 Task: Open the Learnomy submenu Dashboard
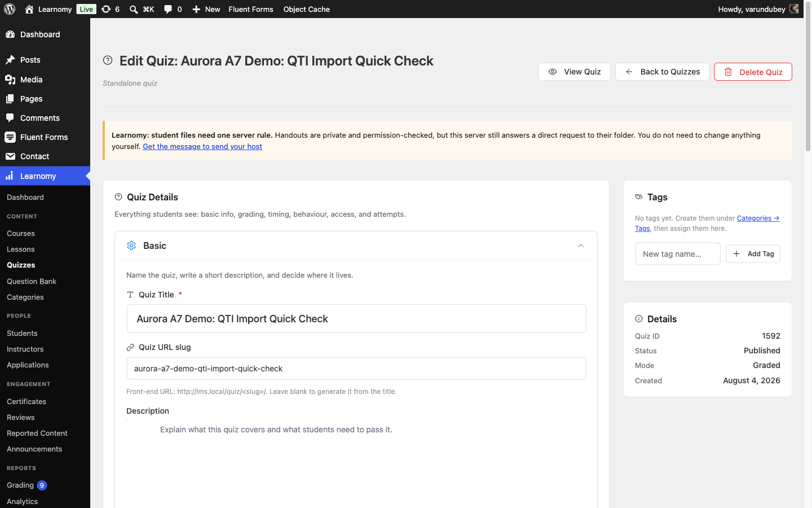click(x=25, y=197)
